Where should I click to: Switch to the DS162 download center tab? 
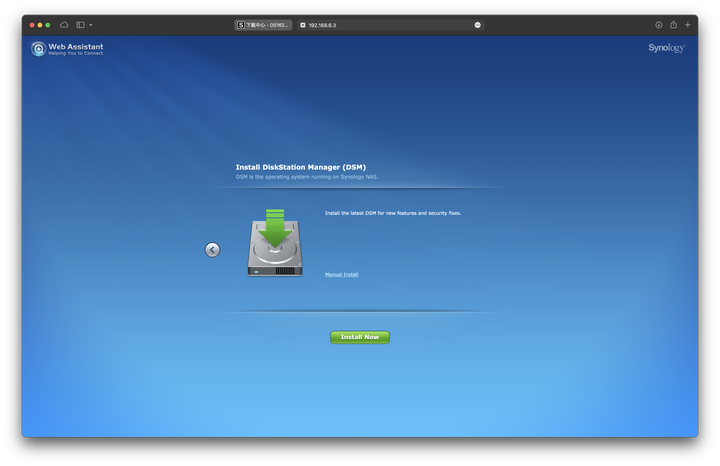(x=263, y=25)
